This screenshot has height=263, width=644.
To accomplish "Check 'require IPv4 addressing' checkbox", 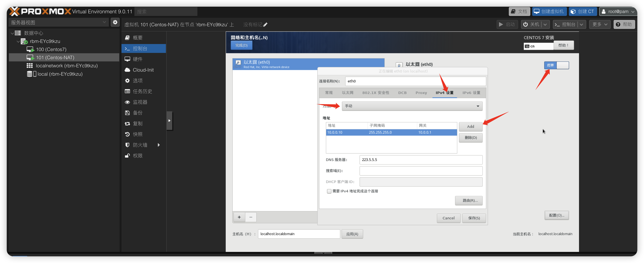I will coord(329,191).
